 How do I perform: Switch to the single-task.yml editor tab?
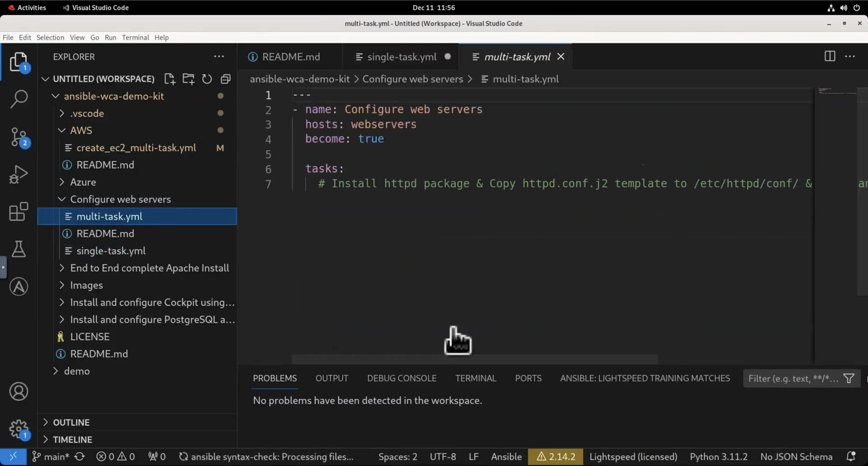click(400, 57)
